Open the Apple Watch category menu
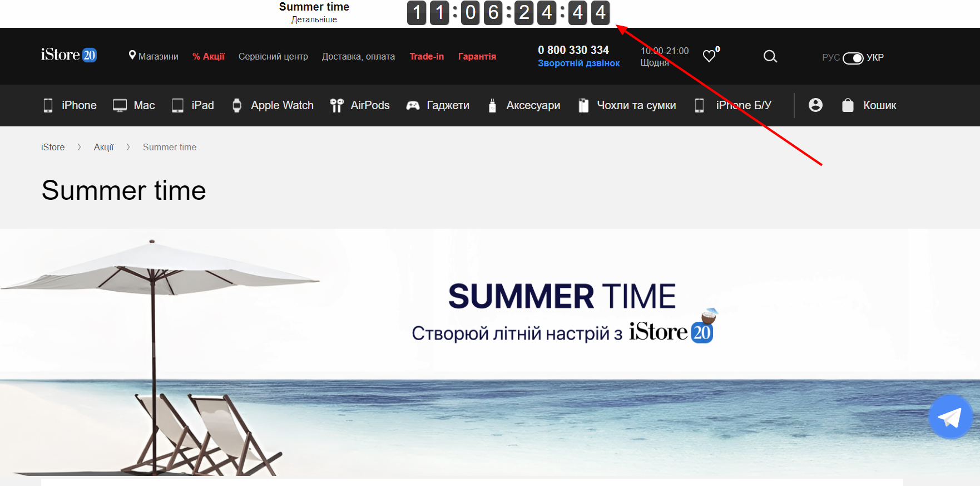 click(x=273, y=105)
